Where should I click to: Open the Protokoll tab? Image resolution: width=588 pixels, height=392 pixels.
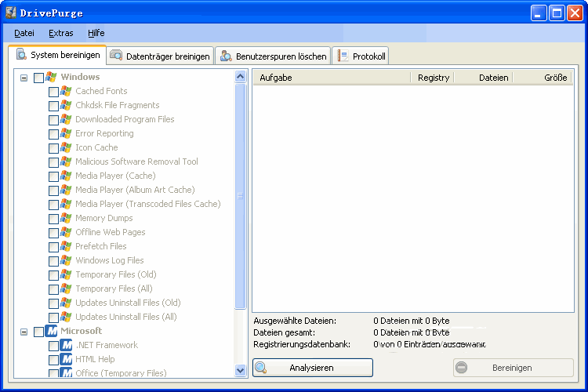361,56
